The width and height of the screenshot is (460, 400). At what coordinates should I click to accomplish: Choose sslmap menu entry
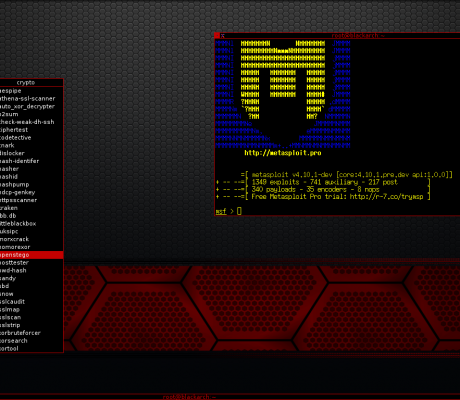click(x=31, y=310)
